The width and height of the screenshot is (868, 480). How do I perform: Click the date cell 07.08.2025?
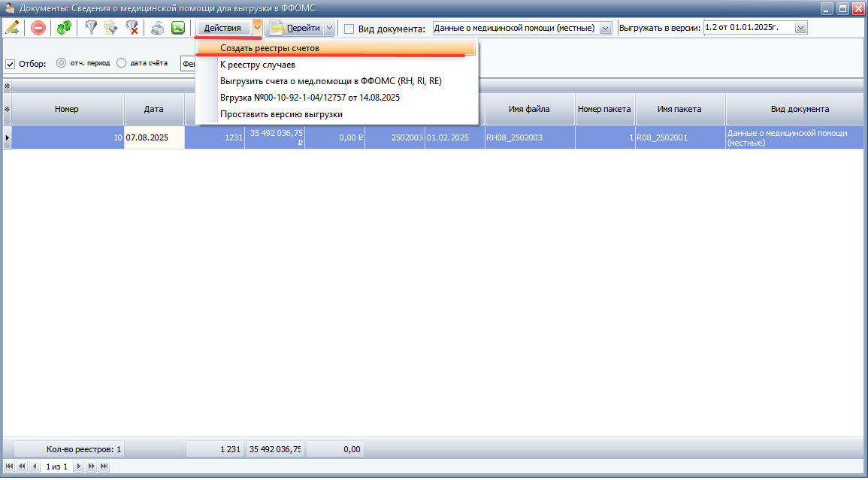[x=154, y=138]
